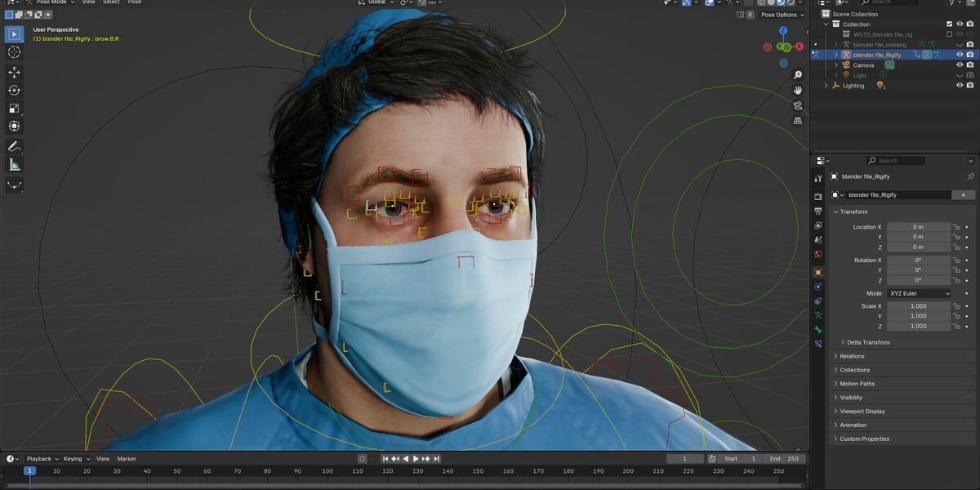The width and height of the screenshot is (980, 490).
Task: Expand the Delta Transform subpanel
Action: [x=868, y=342]
